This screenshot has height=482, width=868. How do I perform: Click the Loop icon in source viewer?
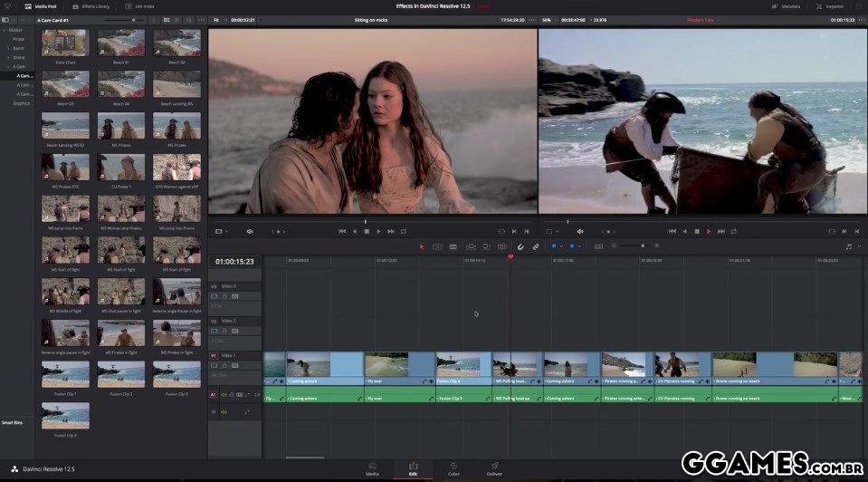pyautogui.click(x=404, y=231)
